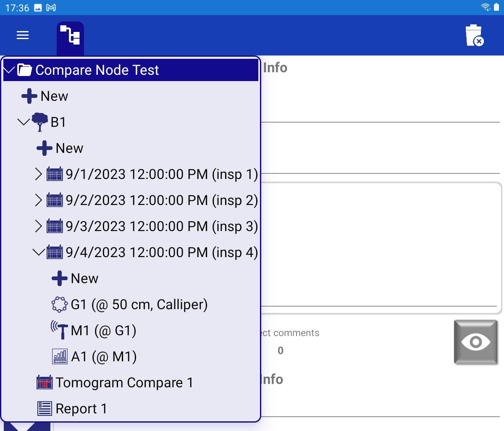Click the delete trash bin icon
The height and width of the screenshot is (431, 504).
[475, 35]
